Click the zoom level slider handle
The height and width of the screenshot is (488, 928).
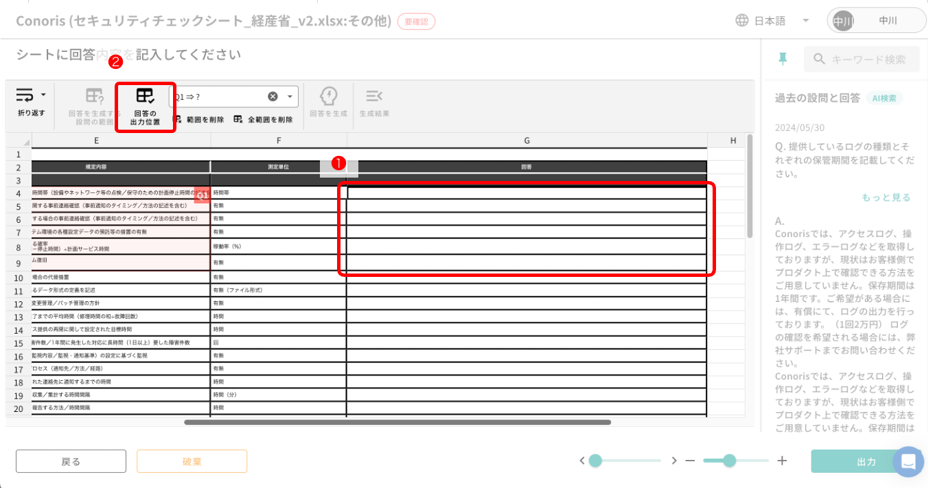[730, 461]
